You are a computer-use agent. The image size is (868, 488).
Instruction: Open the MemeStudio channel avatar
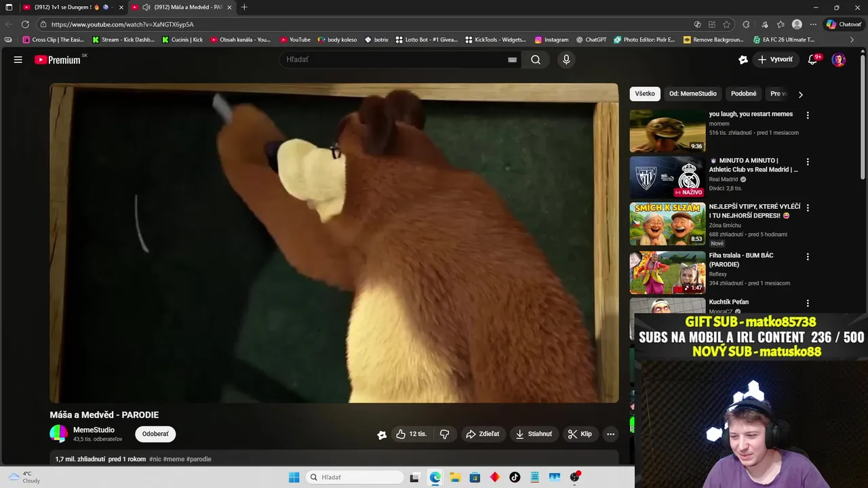coord(58,434)
